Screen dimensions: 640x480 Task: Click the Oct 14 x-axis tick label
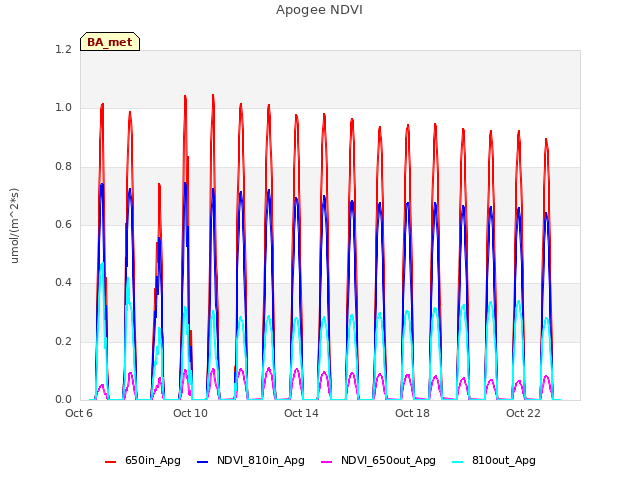301,413
